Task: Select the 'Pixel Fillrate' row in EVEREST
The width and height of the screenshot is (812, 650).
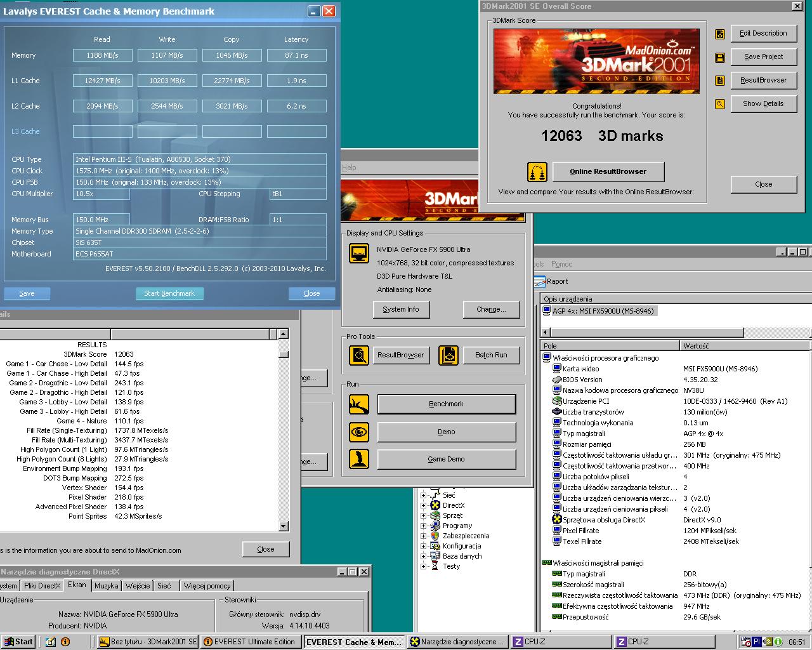Action: (x=676, y=531)
